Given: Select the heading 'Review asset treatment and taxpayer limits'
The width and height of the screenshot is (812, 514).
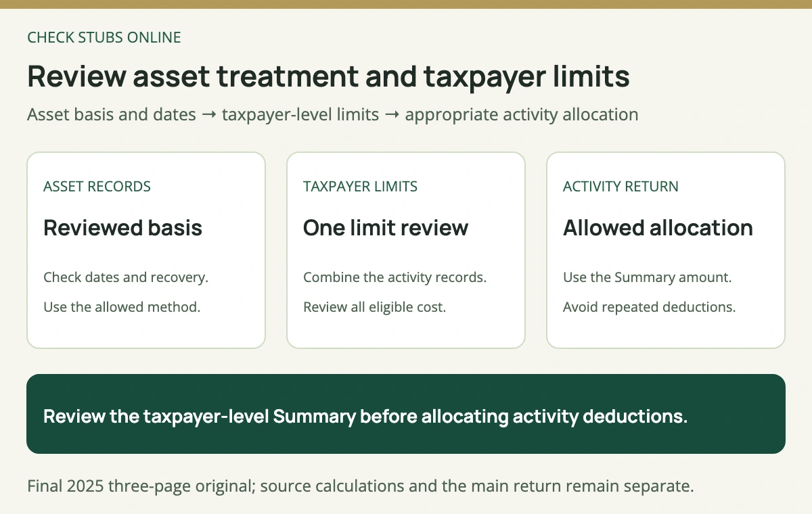Looking at the screenshot, I should click(328, 76).
